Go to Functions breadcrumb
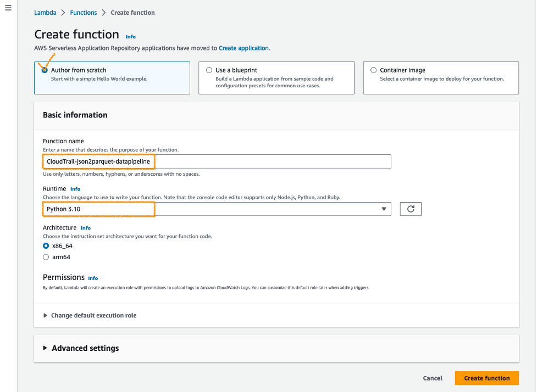Screen dimensions: 537x392 point(84,13)
